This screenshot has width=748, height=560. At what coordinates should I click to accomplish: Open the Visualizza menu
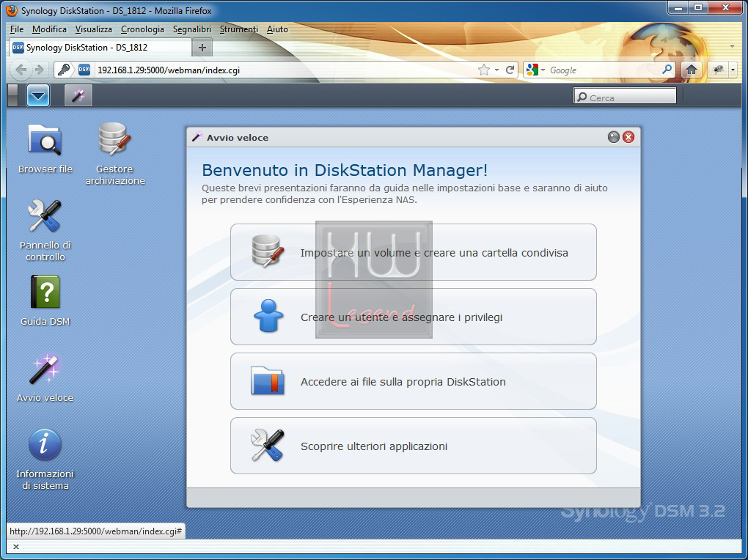click(94, 29)
